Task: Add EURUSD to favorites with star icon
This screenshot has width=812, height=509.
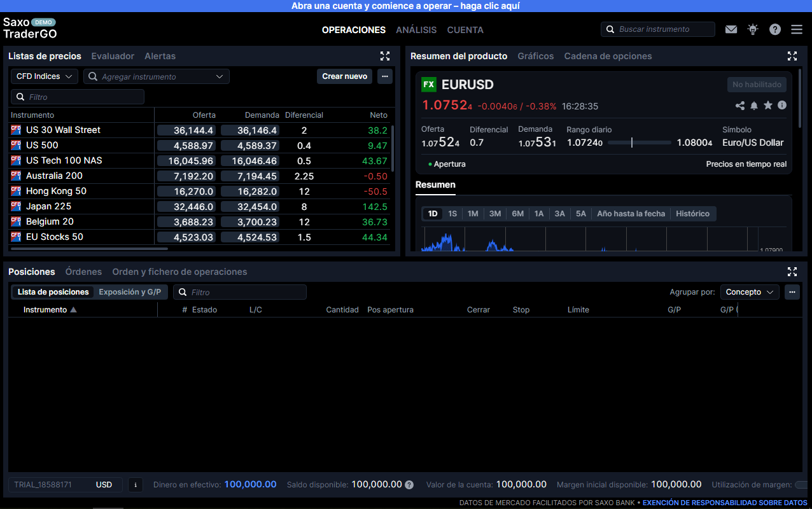Action: tap(768, 106)
